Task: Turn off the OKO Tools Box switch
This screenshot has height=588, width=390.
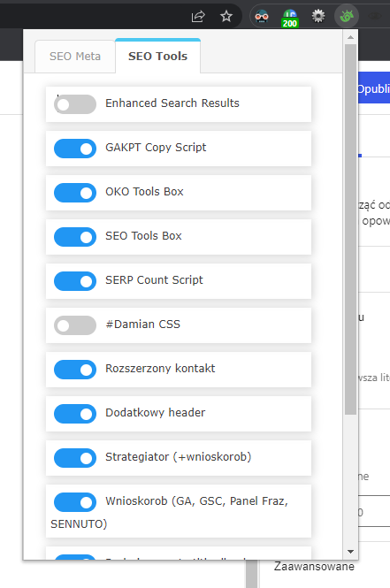Action: pos(75,193)
